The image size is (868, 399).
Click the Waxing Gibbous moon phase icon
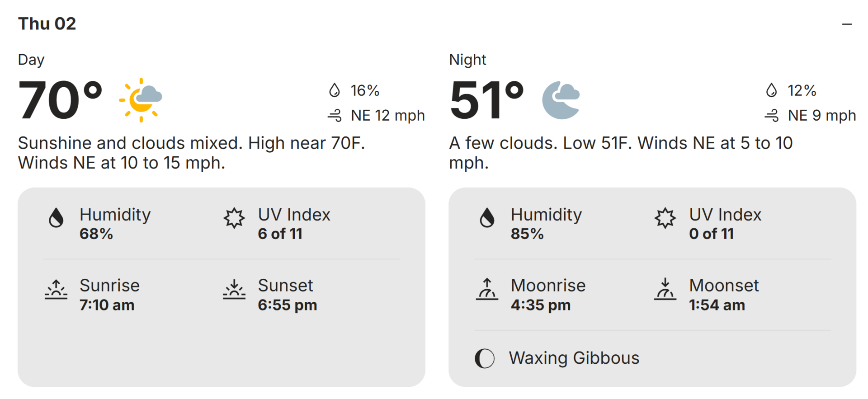(x=485, y=358)
